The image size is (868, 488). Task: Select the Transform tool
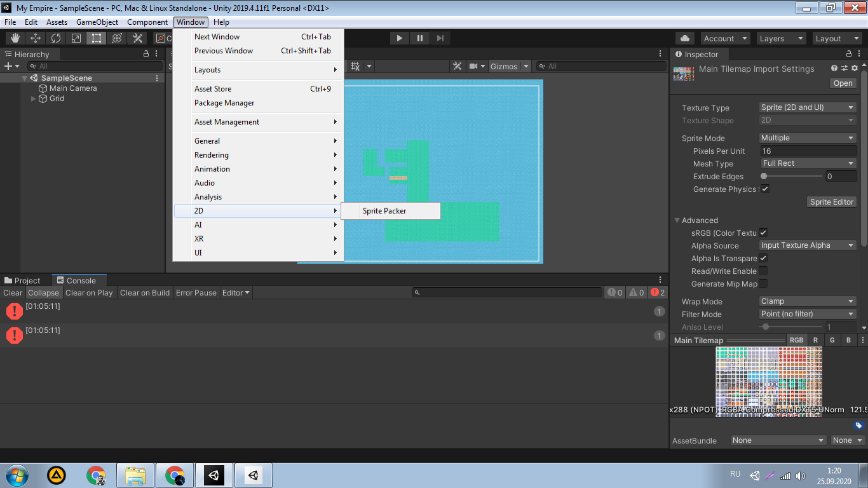point(117,38)
